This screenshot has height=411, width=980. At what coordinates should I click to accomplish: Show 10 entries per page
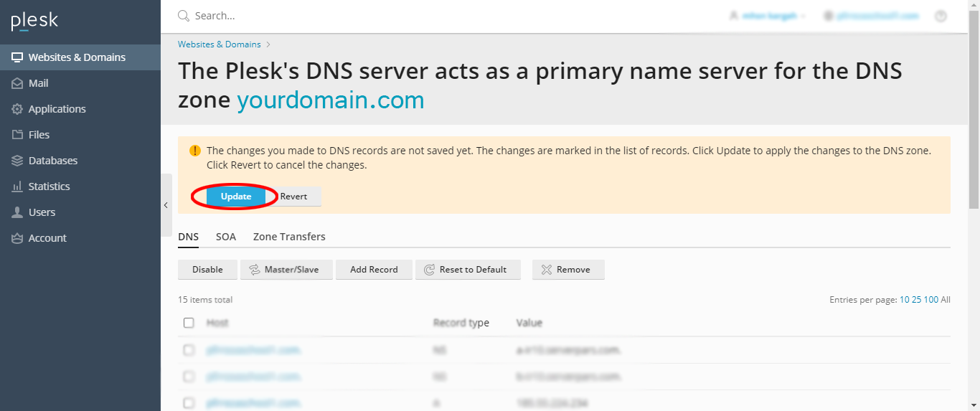(x=904, y=300)
